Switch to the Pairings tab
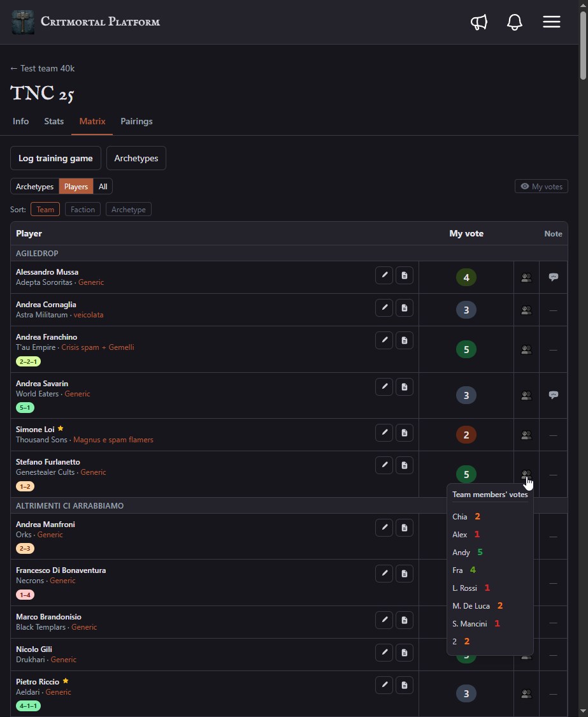This screenshot has height=717, width=588. tap(136, 121)
